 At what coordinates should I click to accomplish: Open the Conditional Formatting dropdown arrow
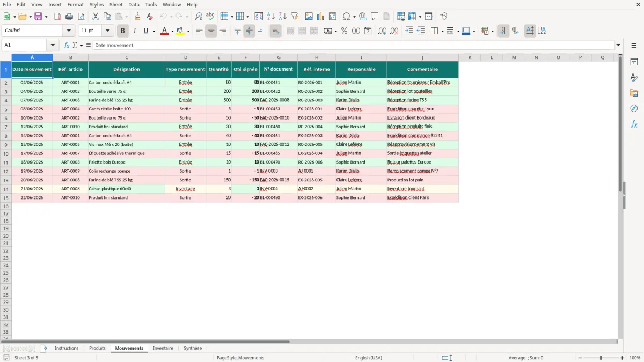tap(493, 31)
